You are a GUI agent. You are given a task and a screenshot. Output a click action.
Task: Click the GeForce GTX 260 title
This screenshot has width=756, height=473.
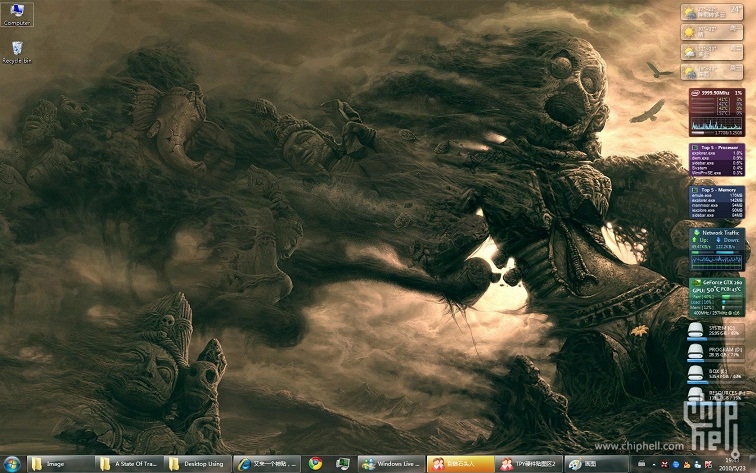point(722,283)
